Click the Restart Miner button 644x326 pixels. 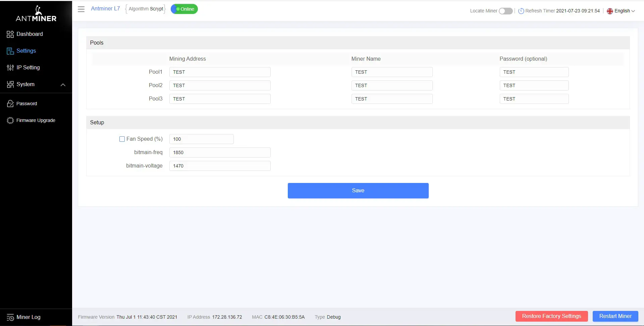click(615, 316)
